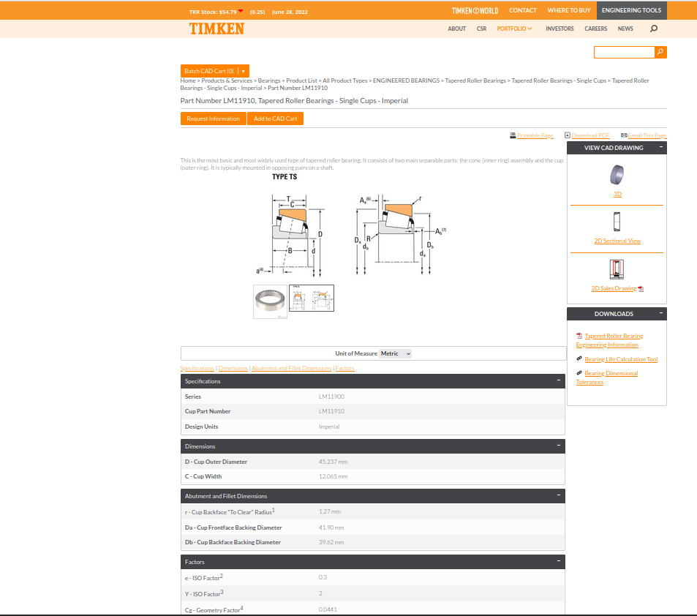Collapse the View CAD Drawing panel

[x=661, y=147]
